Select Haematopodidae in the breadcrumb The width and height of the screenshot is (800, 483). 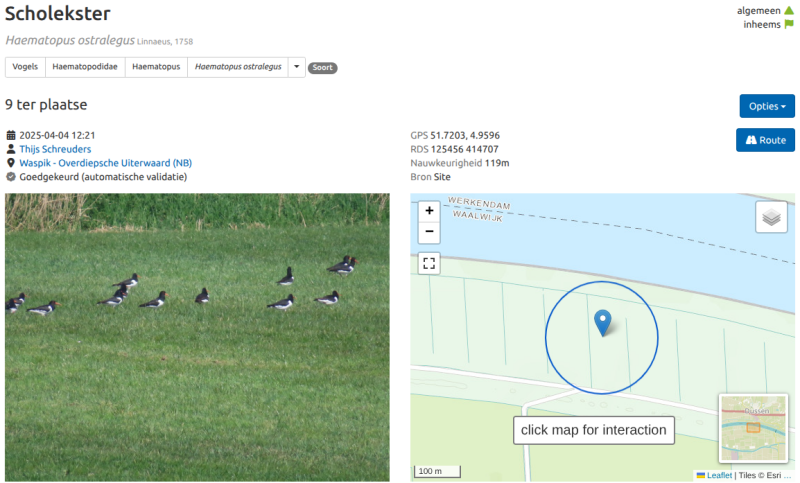tap(85, 67)
